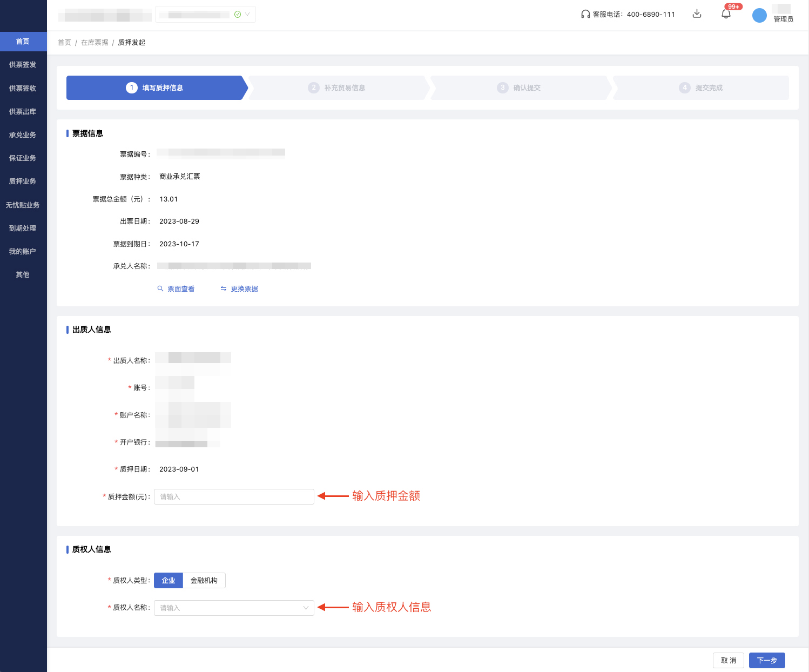Focus the 质押金额 input field
This screenshot has width=809, height=672.
(234, 496)
